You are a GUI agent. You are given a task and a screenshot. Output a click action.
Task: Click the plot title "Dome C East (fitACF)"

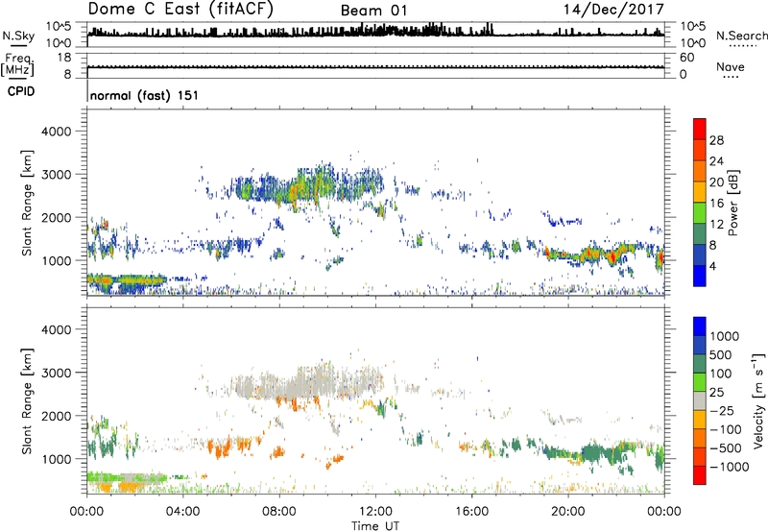click(x=180, y=9)
